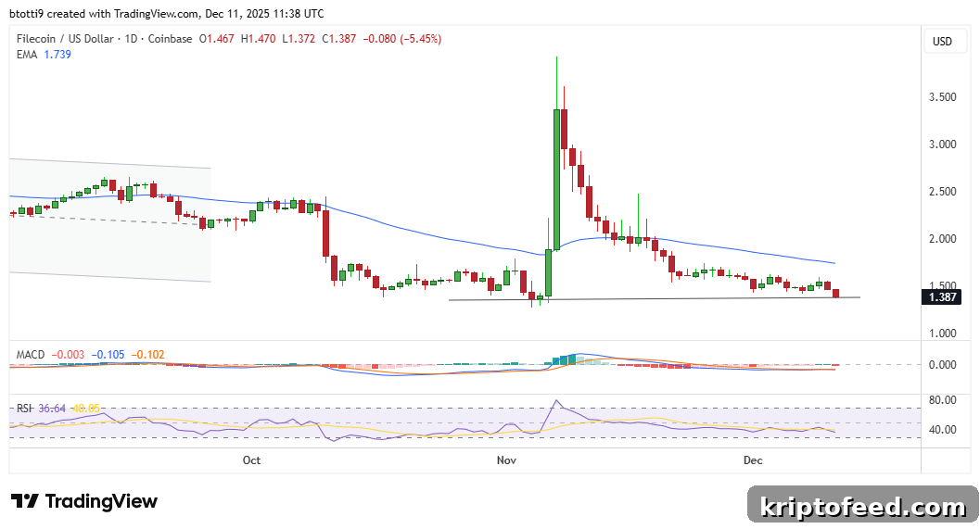Click the 2.000 price axis label
The height and width of the screenshot is (529, 980).
tap(943, 239)
